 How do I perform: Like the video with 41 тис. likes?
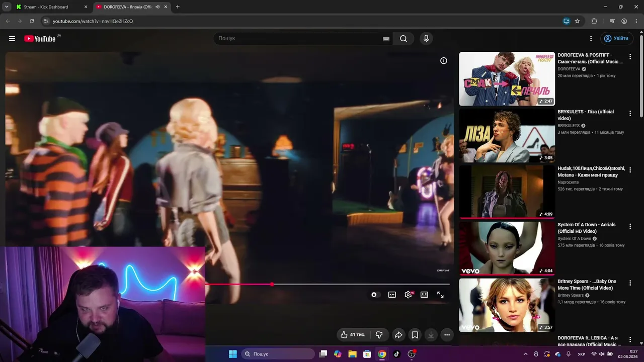pos(353,335)
